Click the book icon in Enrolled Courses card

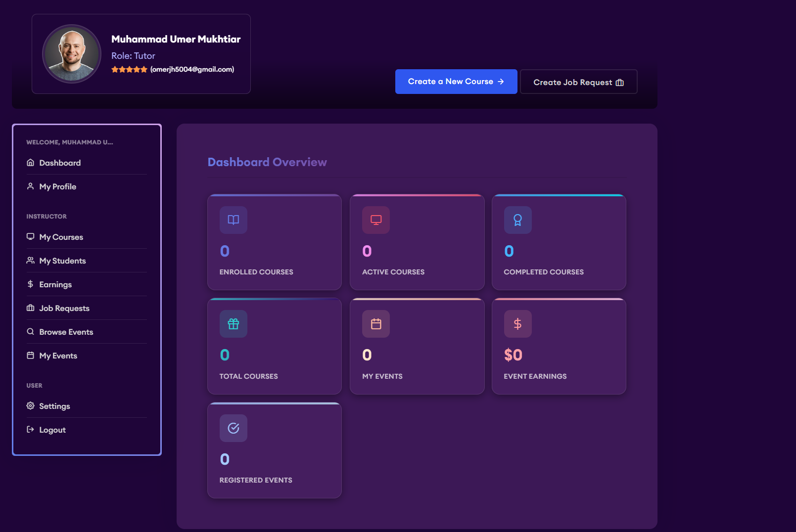click(234, 220)
